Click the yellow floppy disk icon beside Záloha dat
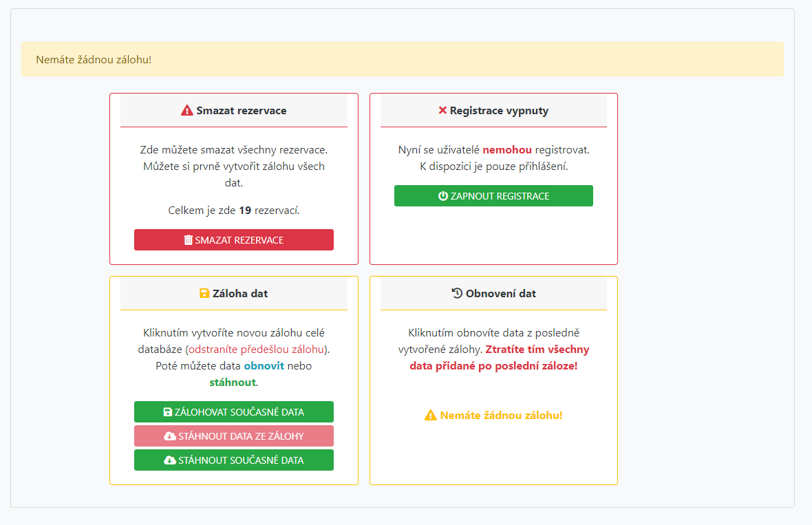 [204, 293]
